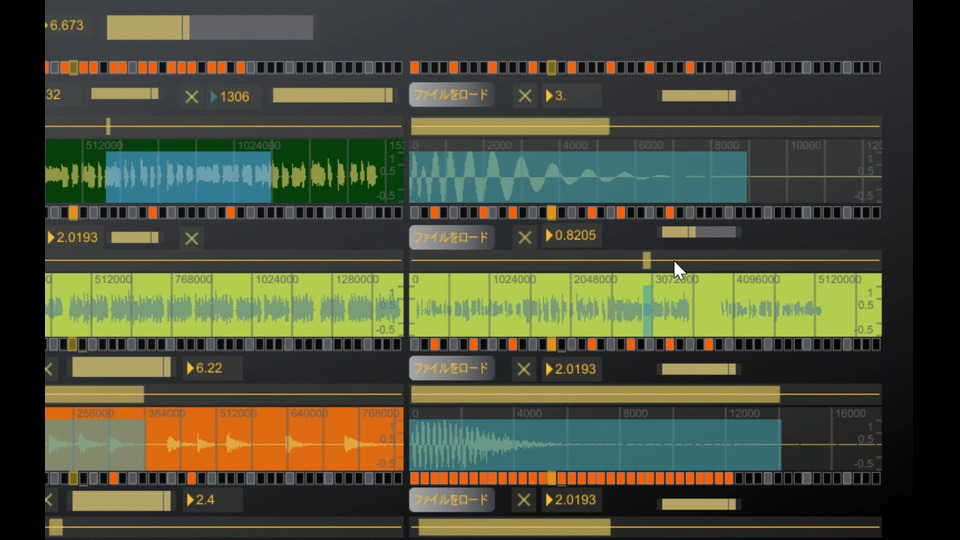Screen dimensions: 960x540
Task: Click the triangle of the 6.22 number box
Action: tap(190, 368)
